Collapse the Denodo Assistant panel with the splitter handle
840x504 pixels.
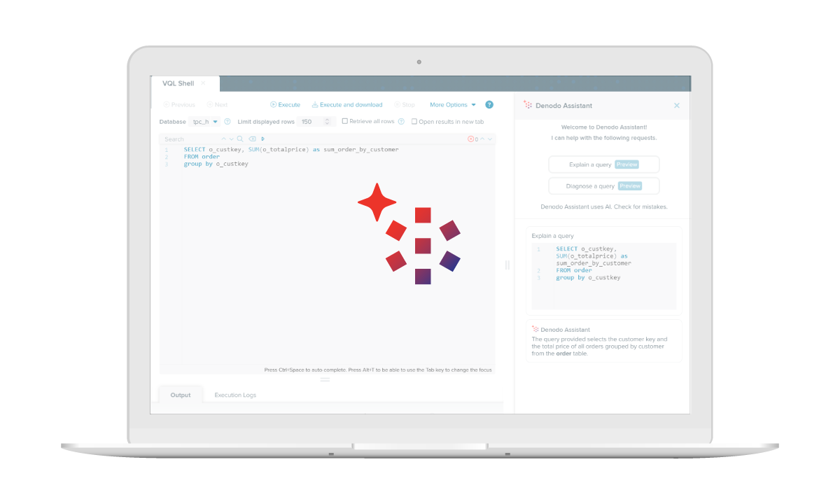pyautogui.click(x=507, y=266)
